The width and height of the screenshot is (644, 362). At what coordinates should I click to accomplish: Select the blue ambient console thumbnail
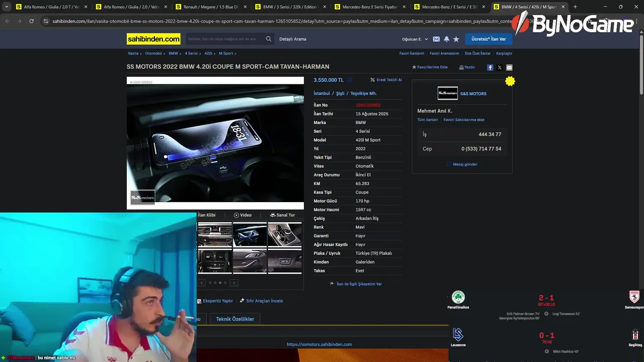(x=250, y=234)
